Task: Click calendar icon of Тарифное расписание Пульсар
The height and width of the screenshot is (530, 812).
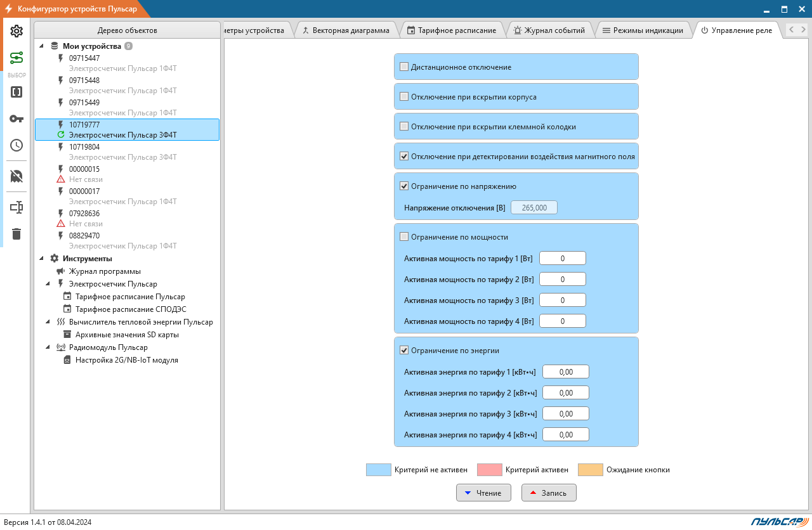Action: (67, 297)
